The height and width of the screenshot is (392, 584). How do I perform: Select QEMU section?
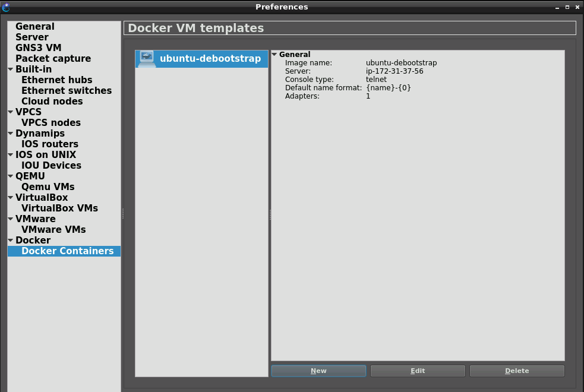click(30, 176)
